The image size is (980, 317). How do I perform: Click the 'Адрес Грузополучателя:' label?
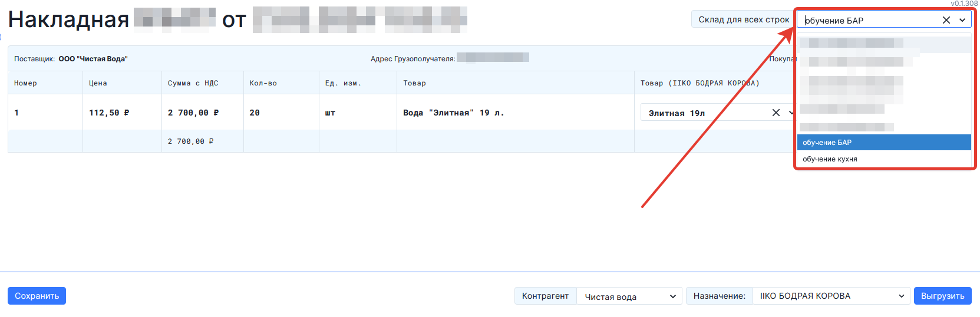pyautogui.click(x=413, y=59)
